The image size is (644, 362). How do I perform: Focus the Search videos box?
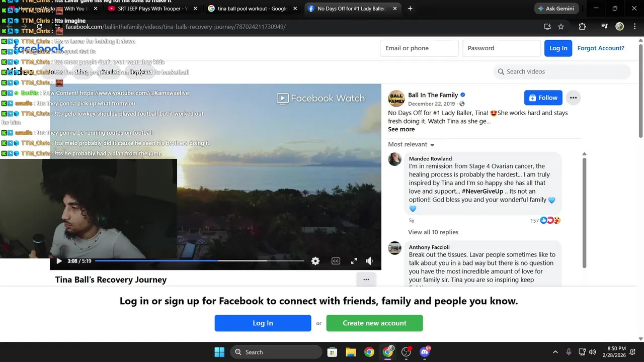561,71
